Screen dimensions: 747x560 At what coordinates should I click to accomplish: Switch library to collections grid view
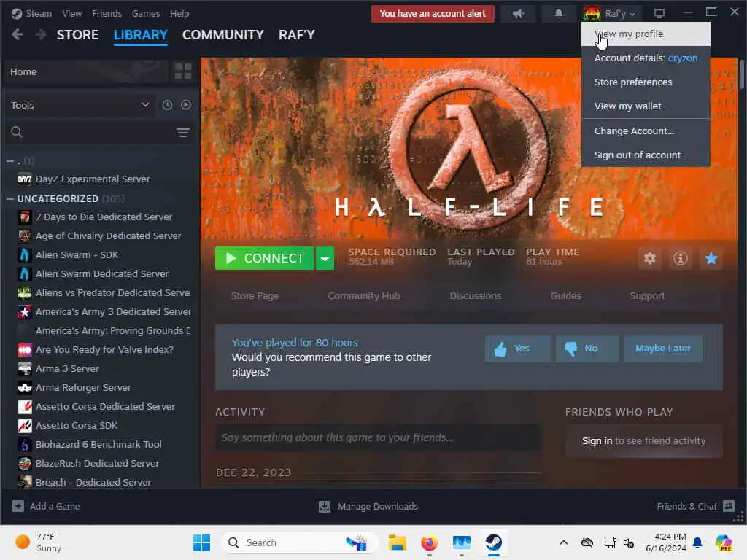point(183,71)
